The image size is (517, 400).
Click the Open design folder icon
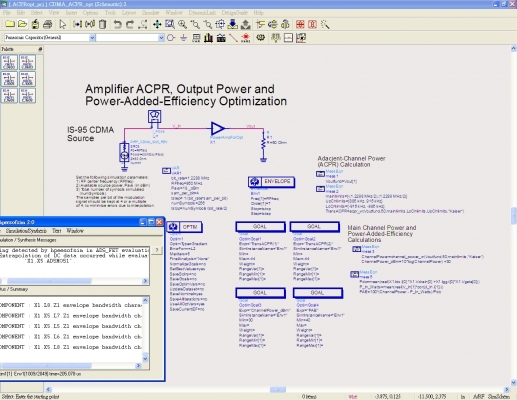(23, 24)
